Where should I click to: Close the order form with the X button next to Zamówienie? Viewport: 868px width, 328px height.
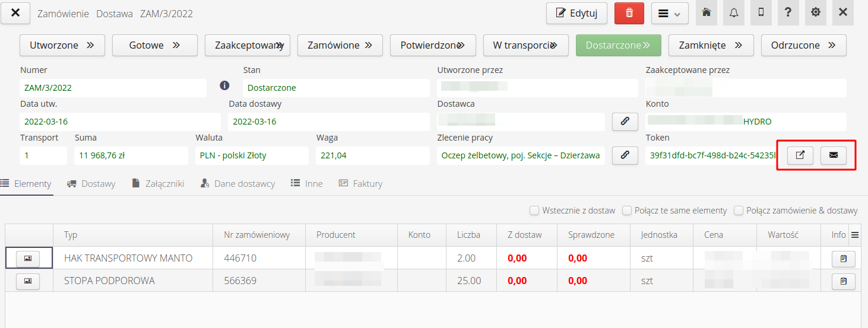click(15, 13)
